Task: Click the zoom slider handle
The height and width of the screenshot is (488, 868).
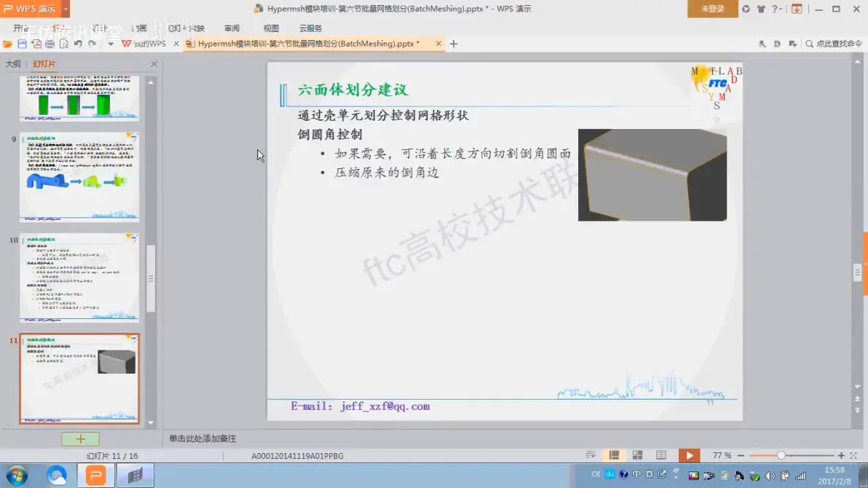Action: (781, 455)
